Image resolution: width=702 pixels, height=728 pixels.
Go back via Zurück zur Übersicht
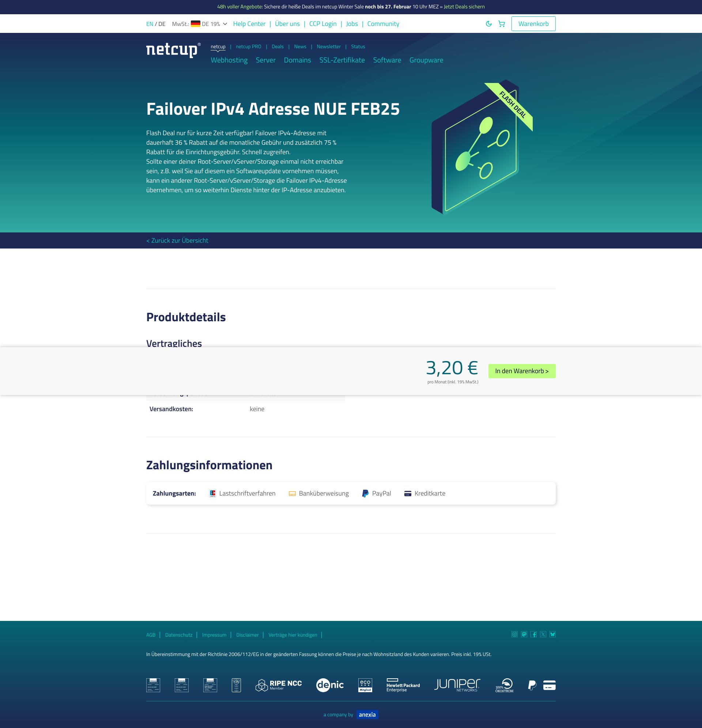coord(177,240)
